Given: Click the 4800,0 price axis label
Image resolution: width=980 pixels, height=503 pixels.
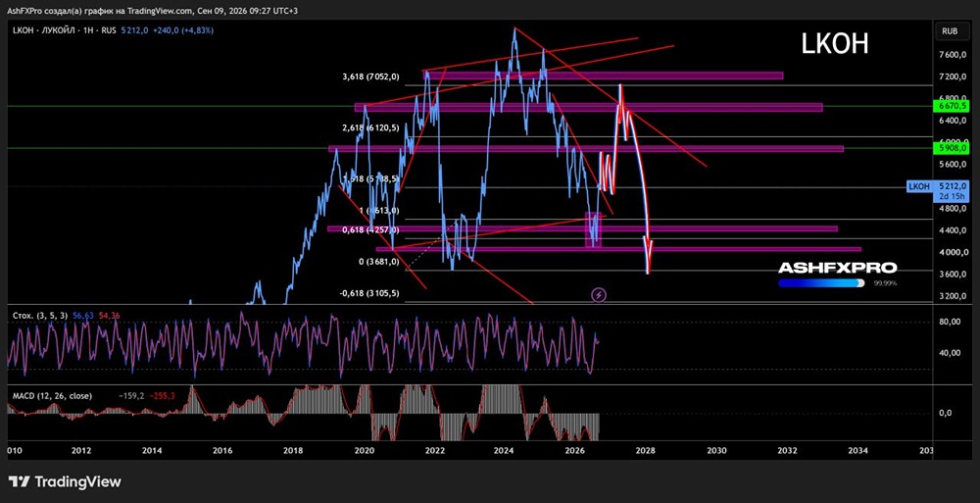Looking at the screenshot, I should (x=953, y=208).
